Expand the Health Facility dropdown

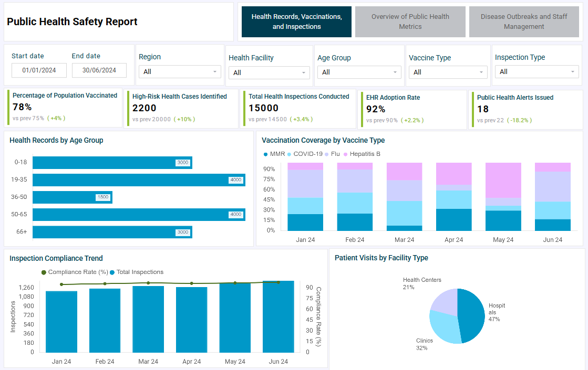[269, 72]
